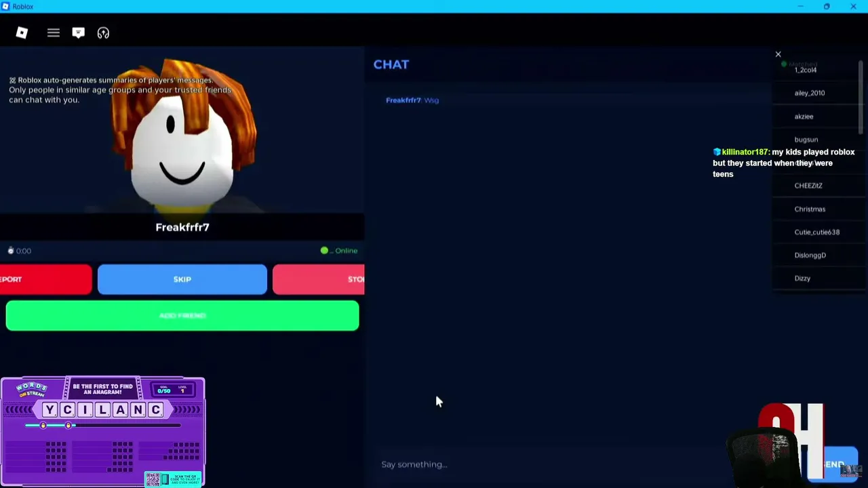868x488 pixels.
Task: Click the user list scrollbar
Action: (861, 98)
